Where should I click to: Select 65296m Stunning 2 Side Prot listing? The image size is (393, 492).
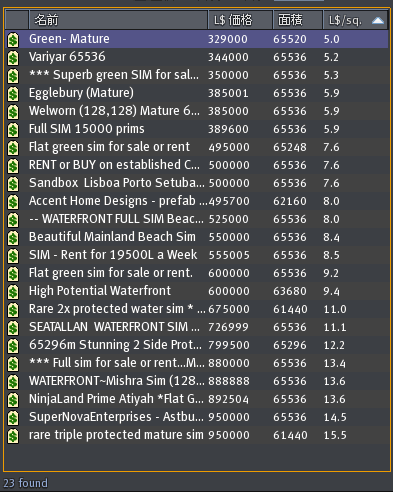[x=197, y=345]
